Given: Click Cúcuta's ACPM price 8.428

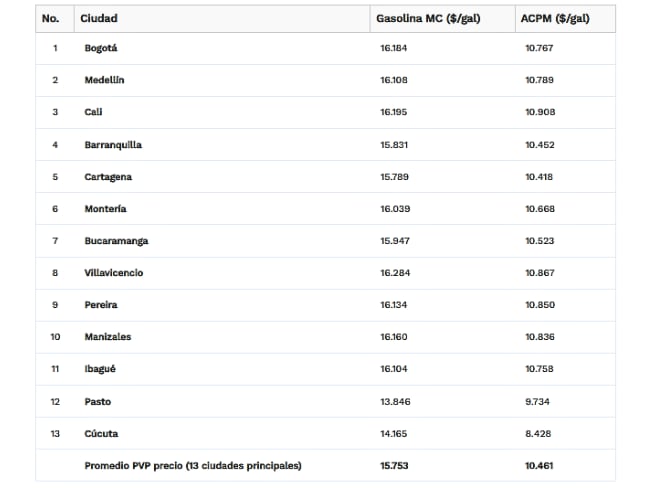Looking at the screenshot, I should pyautogui.click(x=537, y=433).
